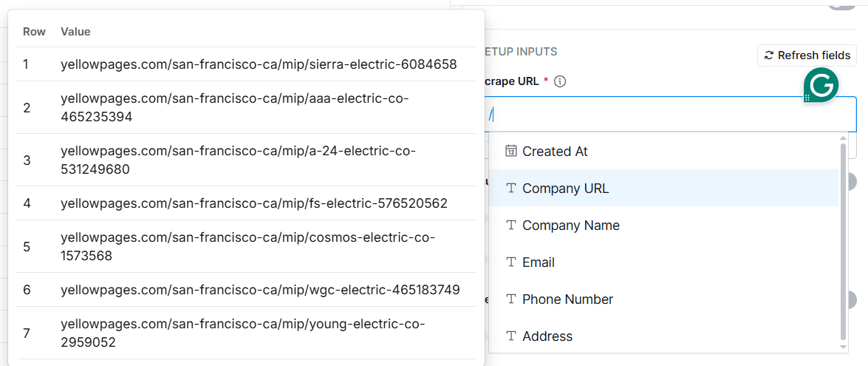Click the cosmos-electric-co URL value
Viewport: 868px width, 366px height.
248,246
